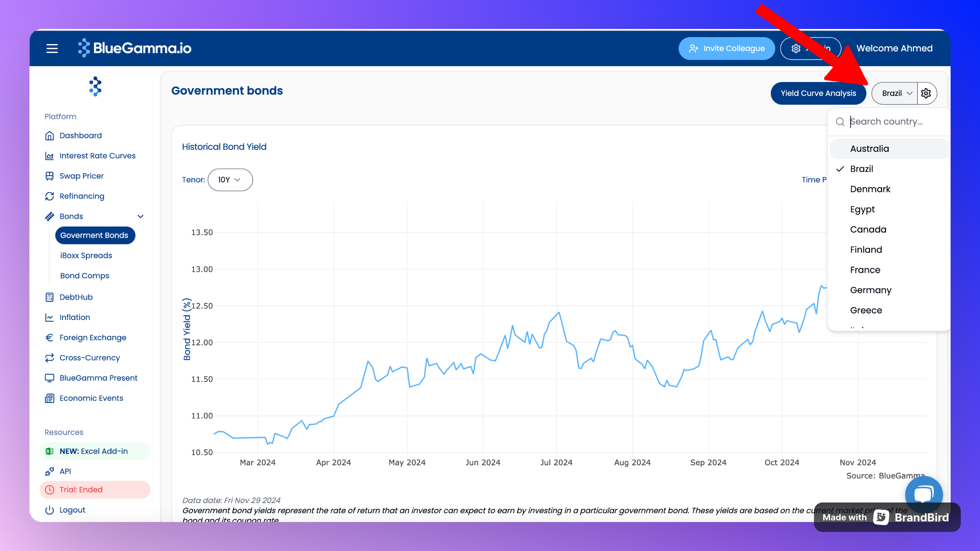Open settings gear next to Brazil
The width and height of the screenshot is (980, 551).
(926, 93)
